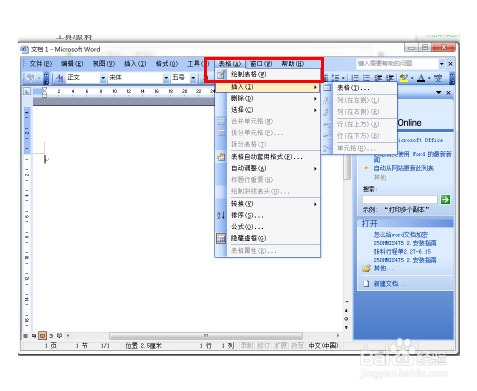Expand the help question box dropdown arrow
Viewport: 477px width, 391px height.
pyautogui.click(x=442, y=63)
